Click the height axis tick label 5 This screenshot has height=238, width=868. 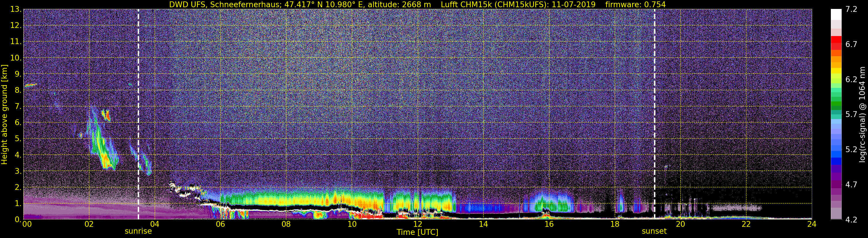click(18, 139)
